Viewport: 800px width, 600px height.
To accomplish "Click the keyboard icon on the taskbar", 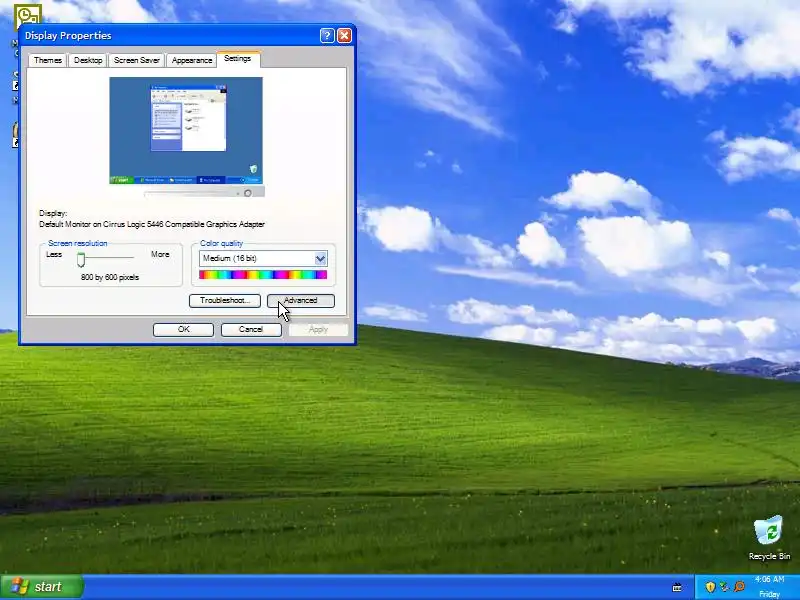I will pos(677,587).
